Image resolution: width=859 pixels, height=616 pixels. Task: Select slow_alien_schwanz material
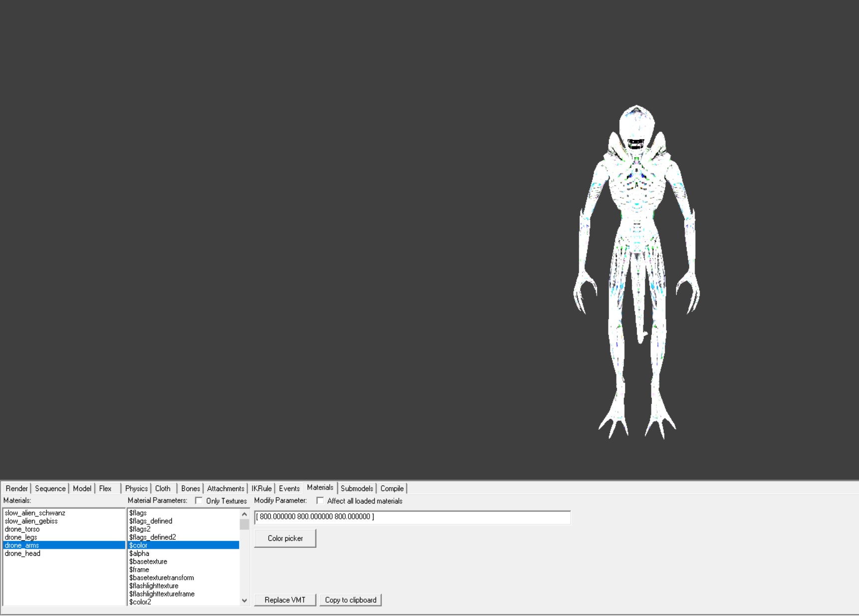(x=64, y=513)
